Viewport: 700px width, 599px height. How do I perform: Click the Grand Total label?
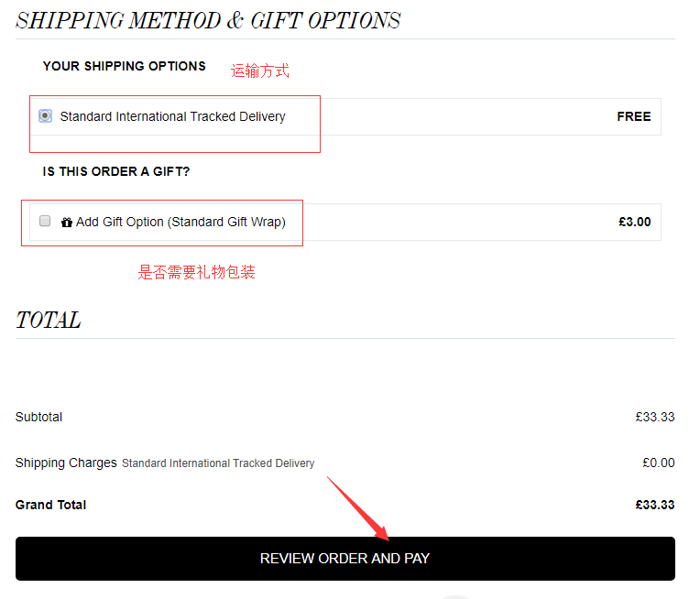[50, 505]
